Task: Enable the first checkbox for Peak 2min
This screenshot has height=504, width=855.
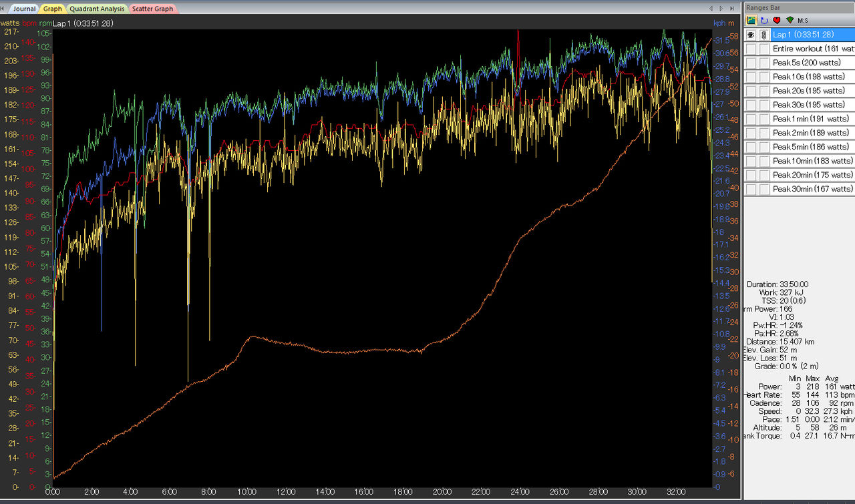Action: pyautogui.click(x=751, y=133)
